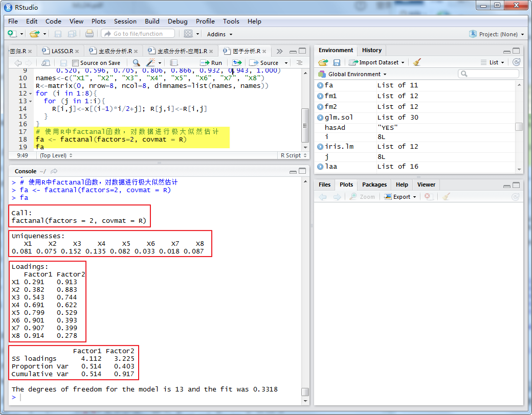This screenshot has height=415, width=532.
Task: Click the print document icon
Action: tap(90, 34)
